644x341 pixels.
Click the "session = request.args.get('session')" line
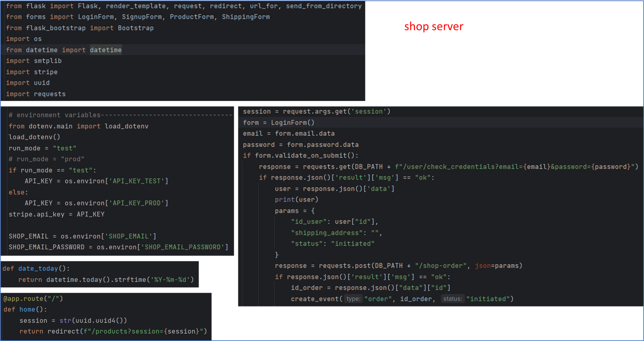[x=316, y=112]
